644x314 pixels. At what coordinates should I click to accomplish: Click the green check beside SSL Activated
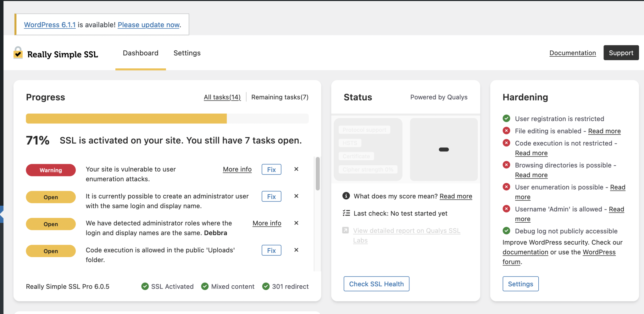[x=145, y=286]
